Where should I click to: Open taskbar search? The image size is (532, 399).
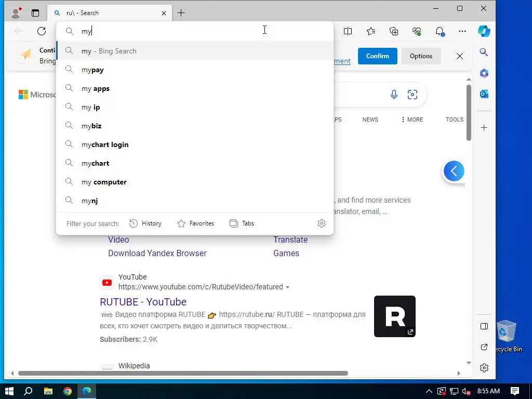tap(28, 391)
